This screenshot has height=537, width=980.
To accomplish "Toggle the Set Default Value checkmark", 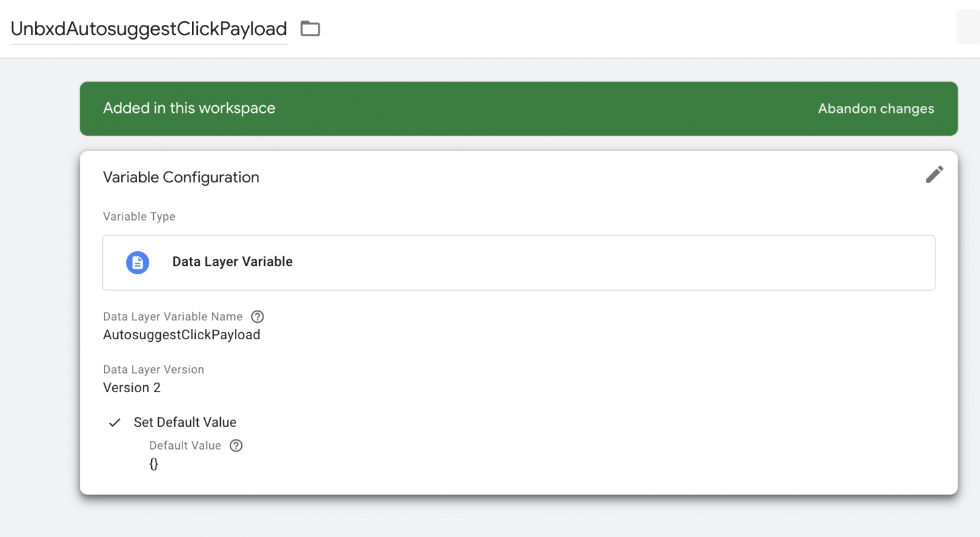I will point(115,422).
